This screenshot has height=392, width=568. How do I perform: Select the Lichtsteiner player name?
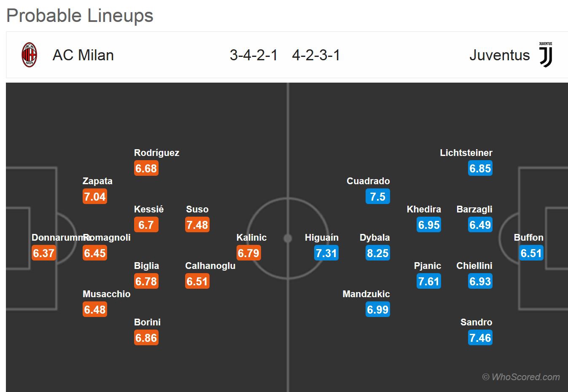[466, 153]
